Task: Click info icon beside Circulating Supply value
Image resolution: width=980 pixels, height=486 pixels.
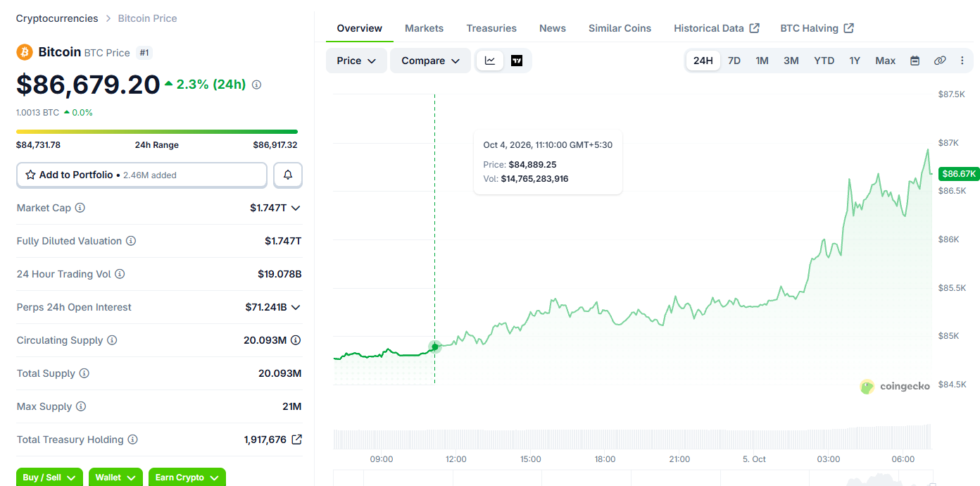Action: (x=296, y=340)
